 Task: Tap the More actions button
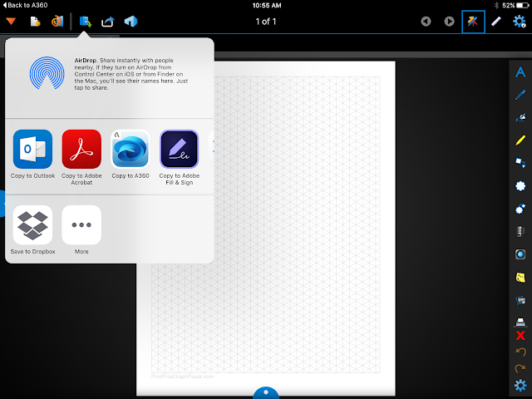81,229
